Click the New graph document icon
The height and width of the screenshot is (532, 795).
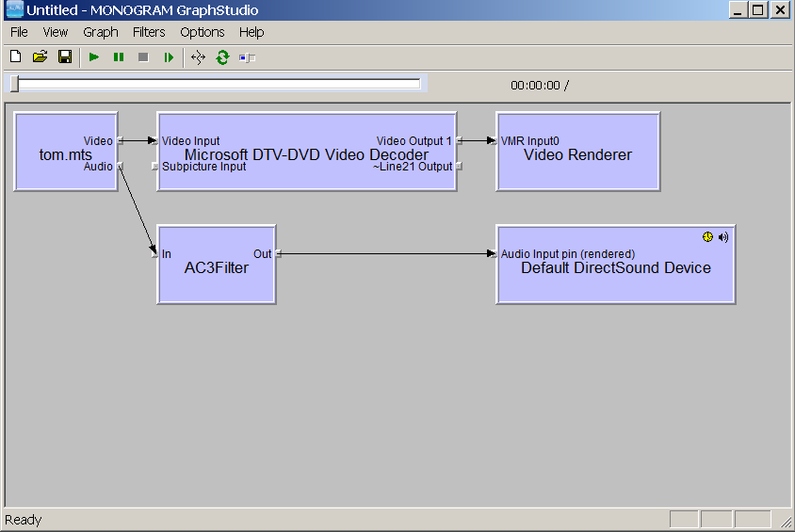[x=16, y=56]
